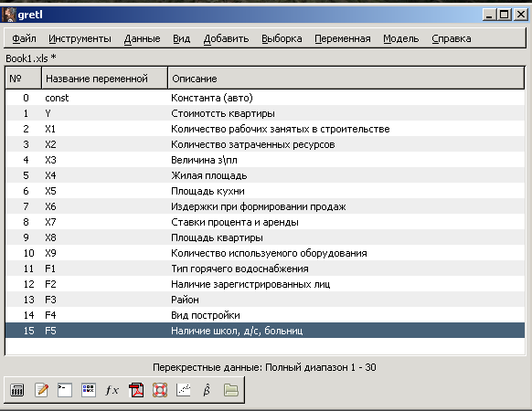The width and height of the screenshot is (532, 411).
Task: Launch the gretl console icon
Action: click(x=65, y=390)
